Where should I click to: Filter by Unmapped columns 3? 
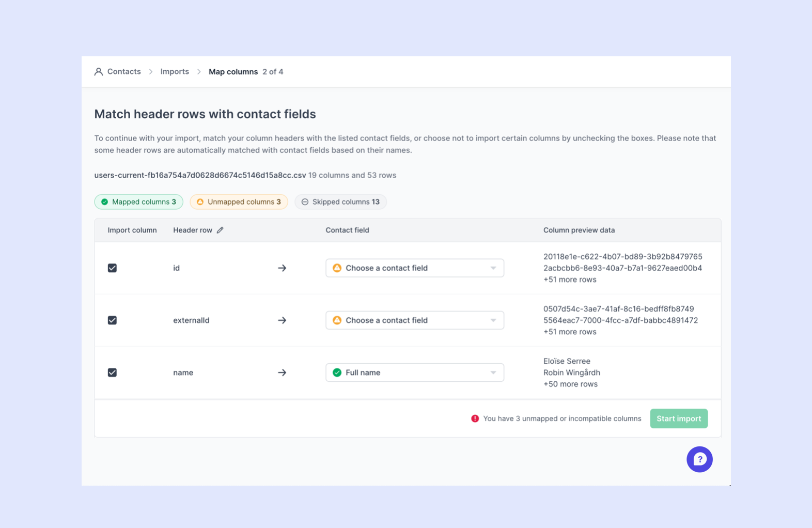pos(239,201)
